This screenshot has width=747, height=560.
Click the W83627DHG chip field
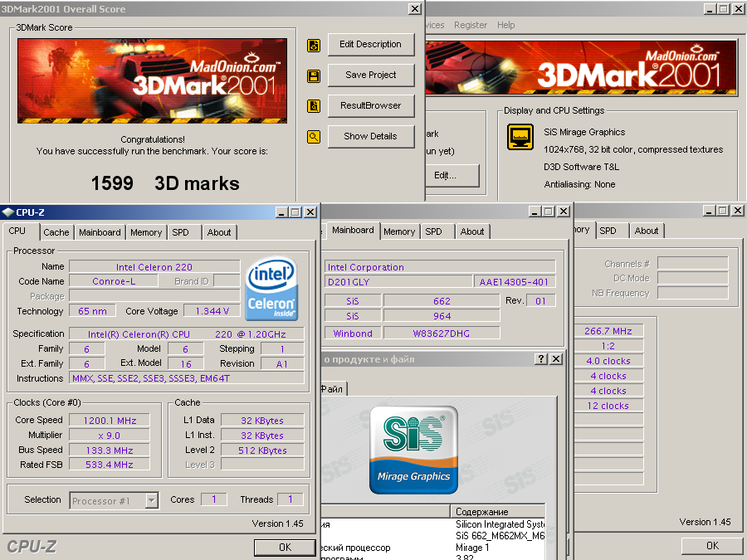(x=442, y=333)
